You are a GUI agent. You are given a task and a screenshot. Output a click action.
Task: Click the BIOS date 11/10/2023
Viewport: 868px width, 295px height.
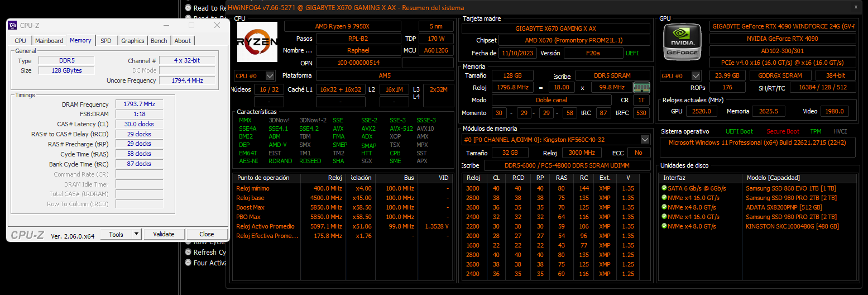[x=517, y=53]
